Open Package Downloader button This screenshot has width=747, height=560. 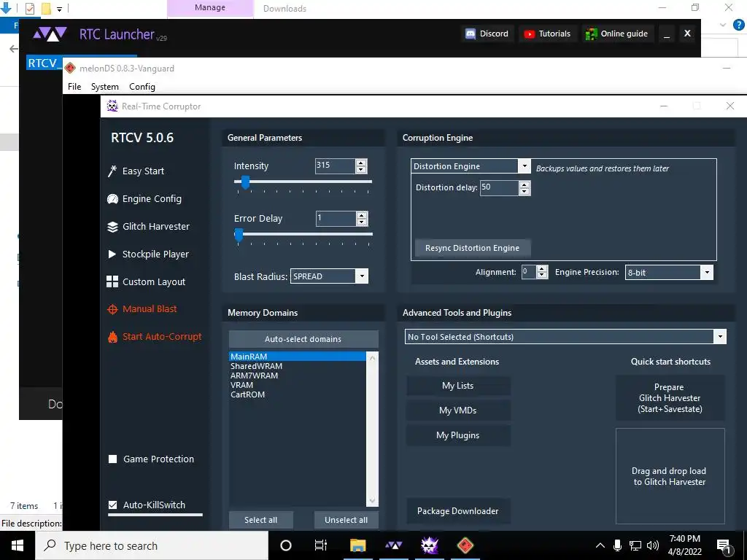(x=458, y=511)
